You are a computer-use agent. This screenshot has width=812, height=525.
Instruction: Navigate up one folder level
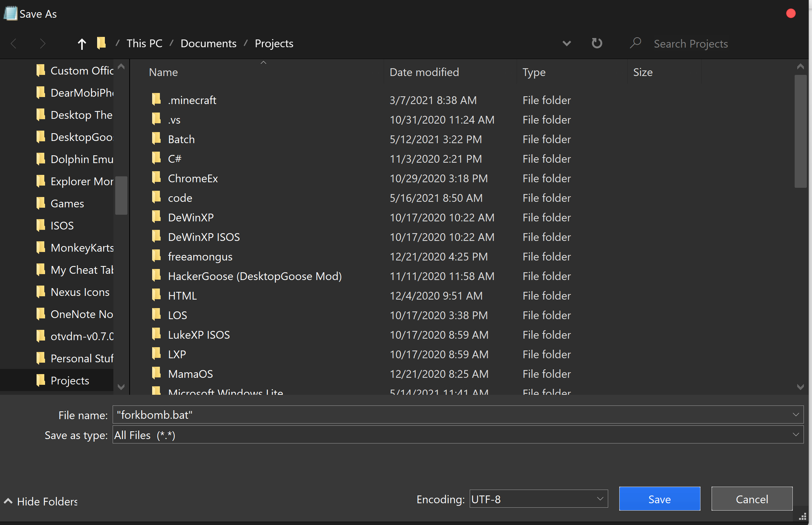tap(82, 43)
